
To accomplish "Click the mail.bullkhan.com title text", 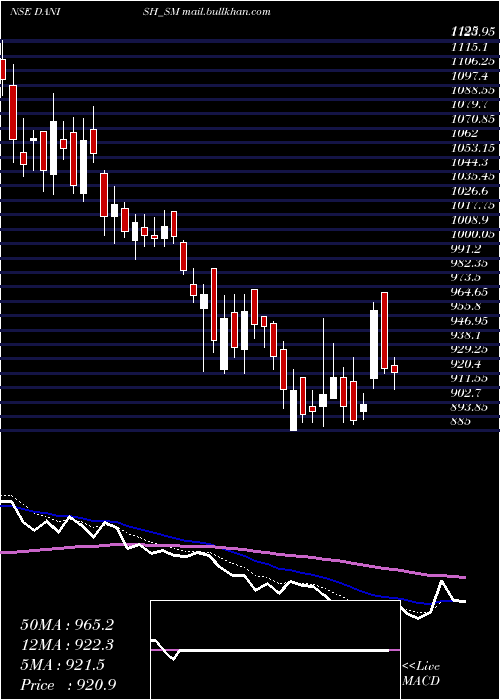I will (x=225, y=12).
